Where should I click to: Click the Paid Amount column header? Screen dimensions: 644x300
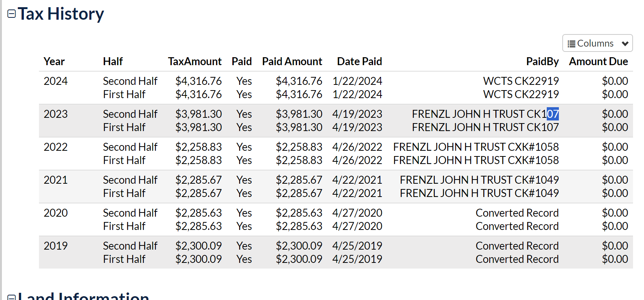292,61
